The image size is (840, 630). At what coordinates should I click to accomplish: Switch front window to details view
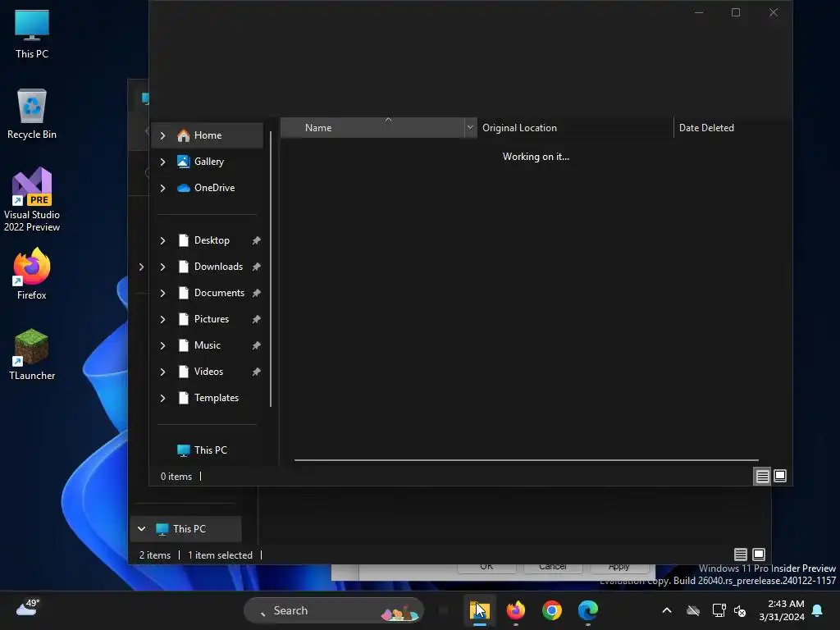tap(762, 477)
